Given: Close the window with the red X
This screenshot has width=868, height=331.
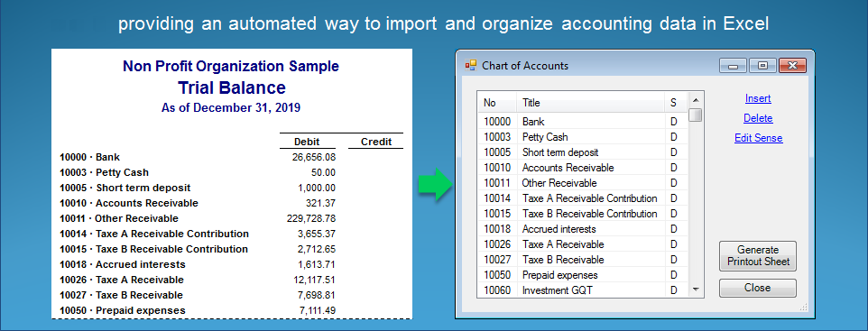Looking at the screenshot, I should [792, 66].
